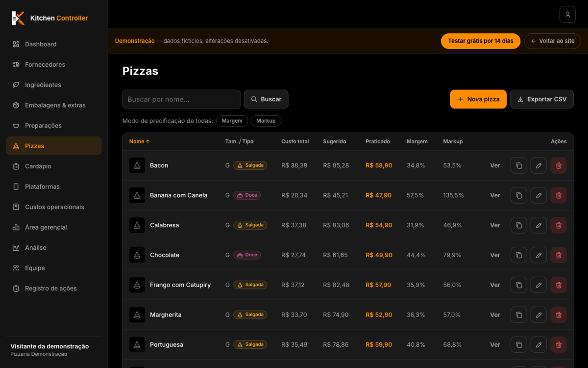Duplicate the Bacon pizza
This screenshot has width=588, height=368.
tap(519, 165)
